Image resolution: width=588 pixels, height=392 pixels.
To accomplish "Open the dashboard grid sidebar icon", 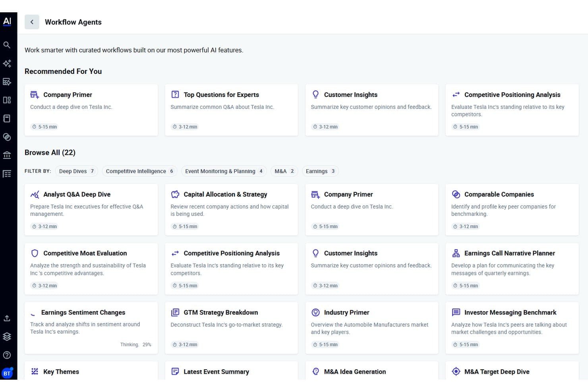I will 7,100.
